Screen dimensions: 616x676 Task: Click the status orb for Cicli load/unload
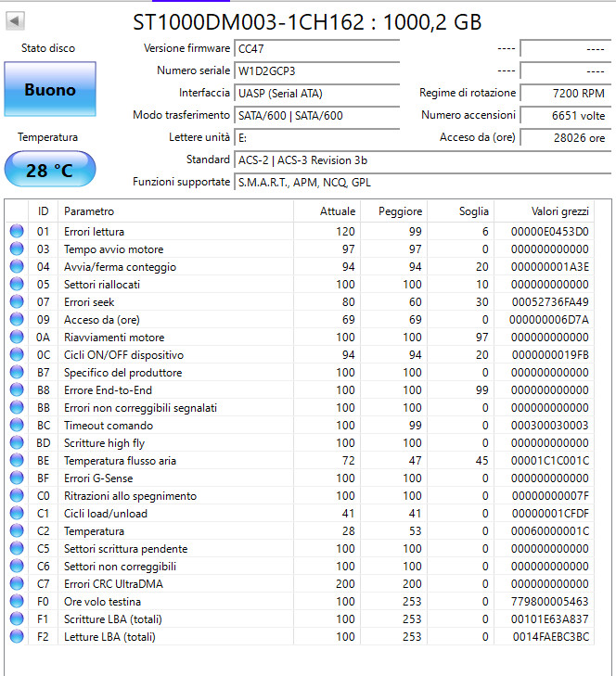coord(17,513)
